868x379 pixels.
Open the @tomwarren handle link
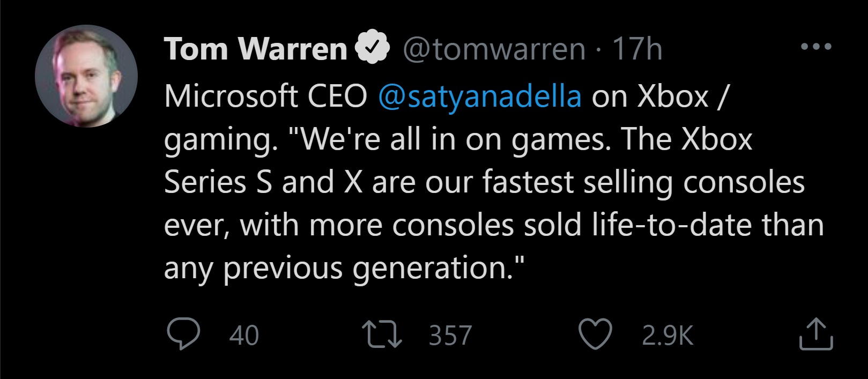pos(494,49)
